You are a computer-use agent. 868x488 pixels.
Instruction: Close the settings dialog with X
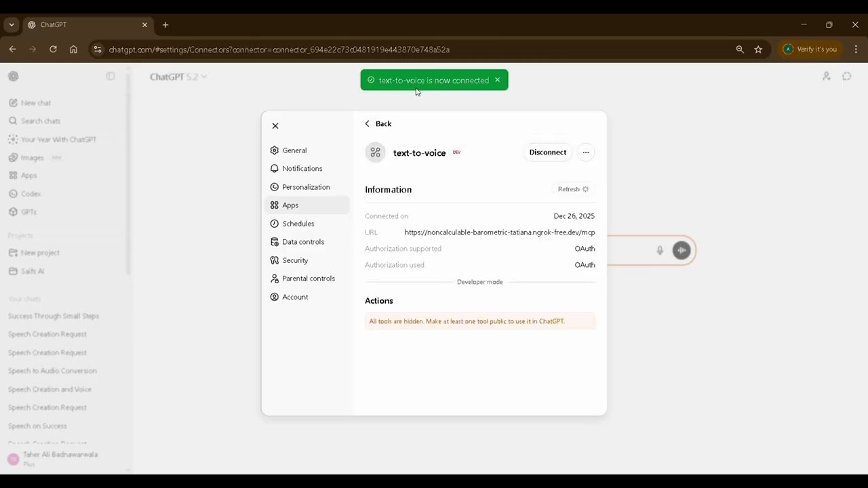point(275,126)
